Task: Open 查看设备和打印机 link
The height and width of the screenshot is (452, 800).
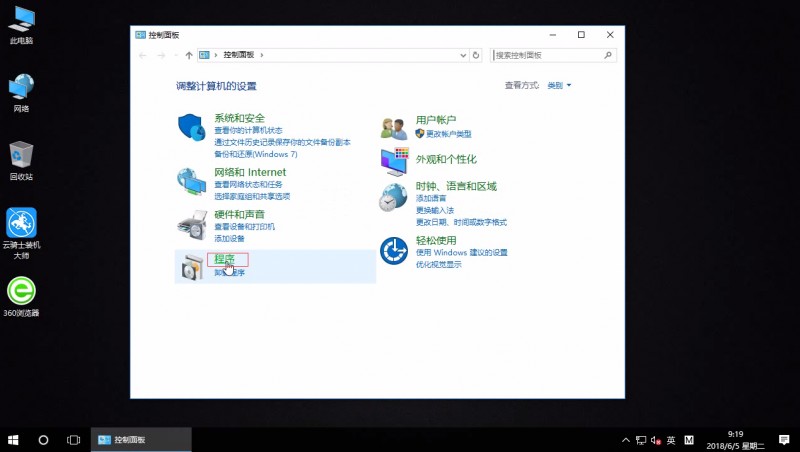Action: coord(244,227)
